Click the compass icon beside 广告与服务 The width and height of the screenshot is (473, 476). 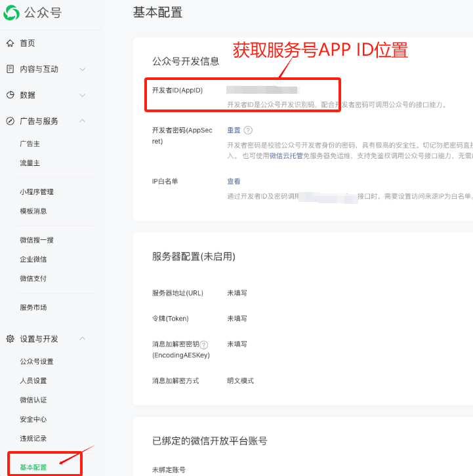click(x=10, y=121)
